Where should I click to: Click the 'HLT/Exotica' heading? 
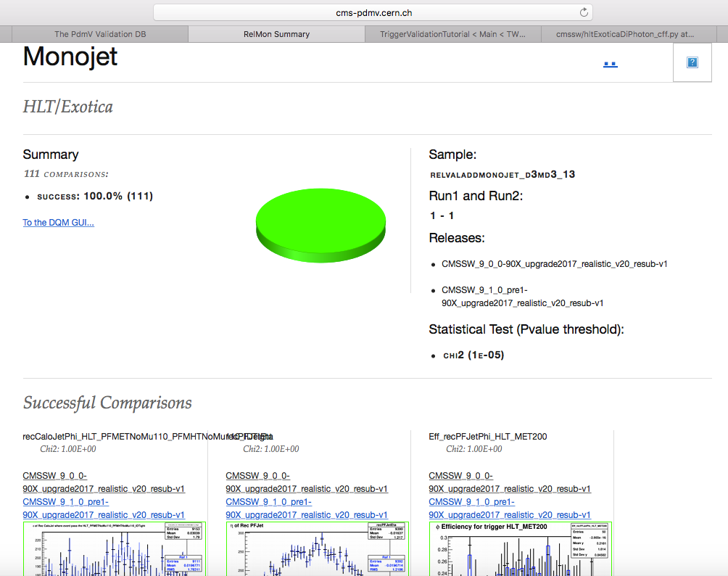click(x=67, y=107)
